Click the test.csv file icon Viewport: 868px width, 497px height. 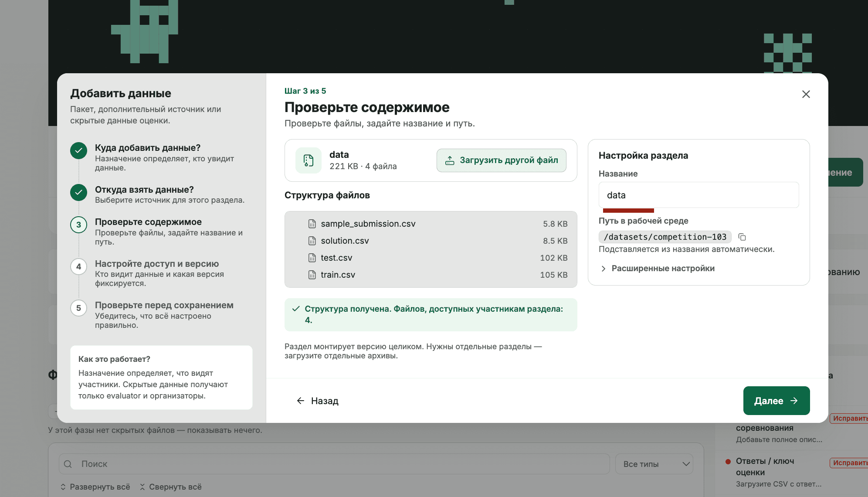(x=312, y=258)
